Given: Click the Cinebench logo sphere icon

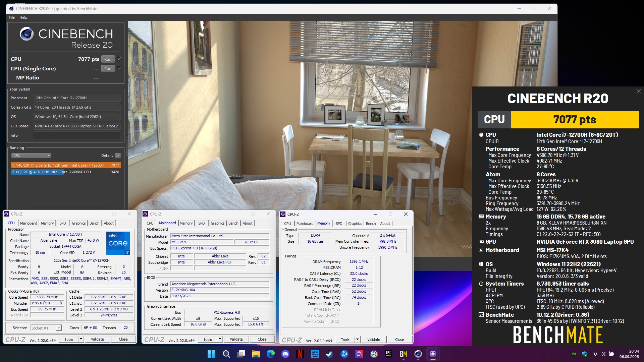Looking at the screenshot, I should click(26, 34).
